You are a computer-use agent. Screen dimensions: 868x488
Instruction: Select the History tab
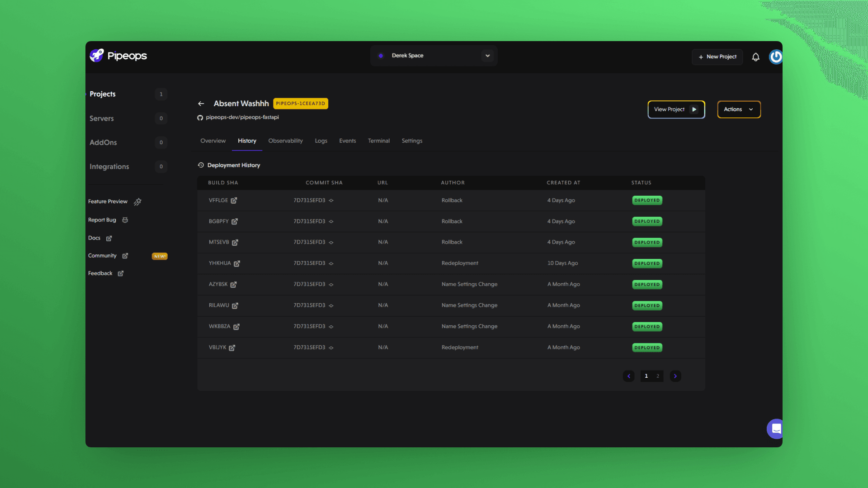(247, 141)
